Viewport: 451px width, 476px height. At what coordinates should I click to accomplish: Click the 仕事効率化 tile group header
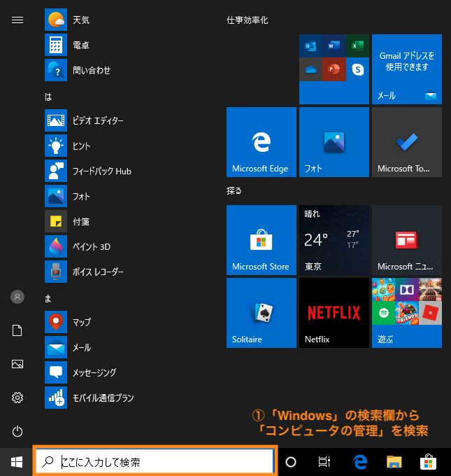pyautogui.click(x=248, y=20)
